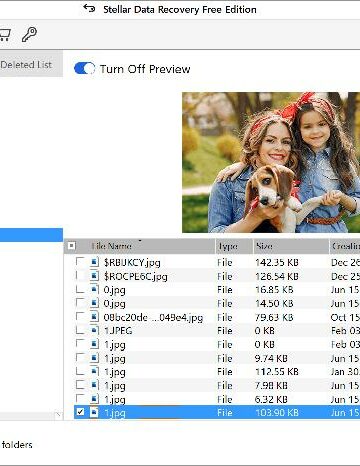
Task: Click the image icon of 16.85 KB 0.jpg
Action: pyautogui.click(x=94, y=289)
